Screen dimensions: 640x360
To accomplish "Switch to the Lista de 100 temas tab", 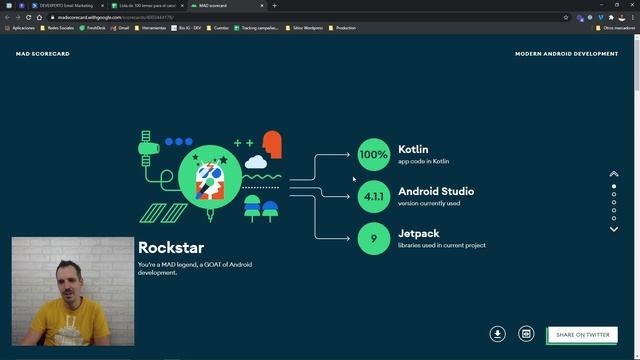I will 147,6.
